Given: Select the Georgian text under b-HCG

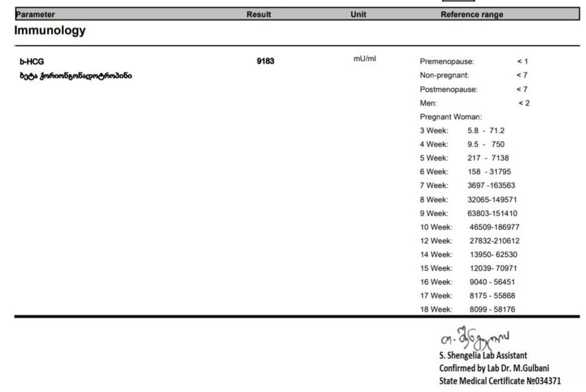Looking at the screenshot, I should [x=76, y=76].
